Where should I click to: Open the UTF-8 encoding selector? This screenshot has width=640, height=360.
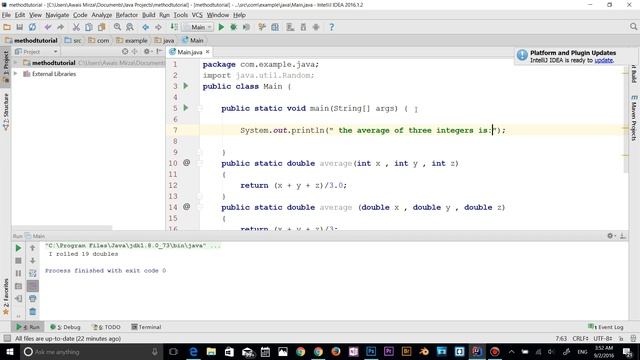tap(603, 339)
